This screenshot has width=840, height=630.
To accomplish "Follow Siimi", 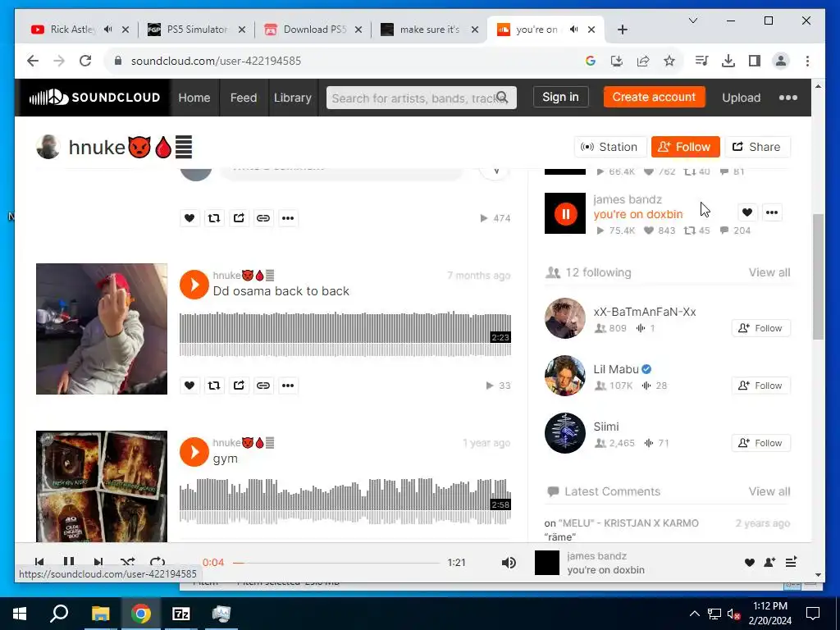I will pyautogui.click(x=760, y=443).
